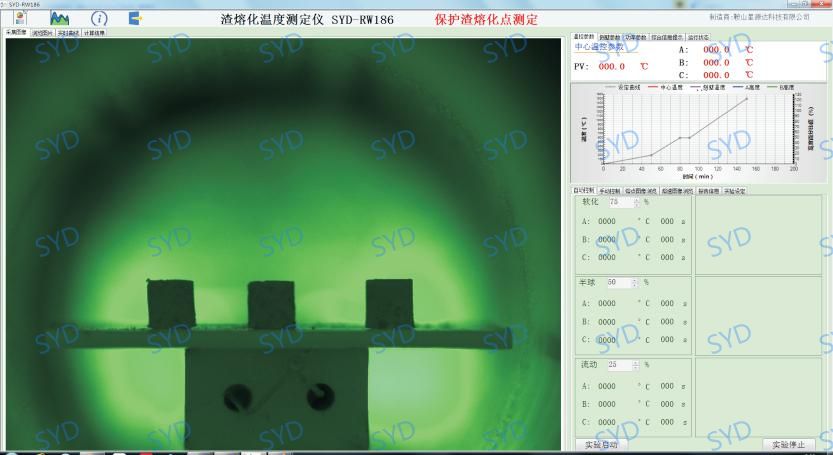Click the 侧壁温度 legend entry
Viewport: 833px width, 455px height.
tap(707, 87)
